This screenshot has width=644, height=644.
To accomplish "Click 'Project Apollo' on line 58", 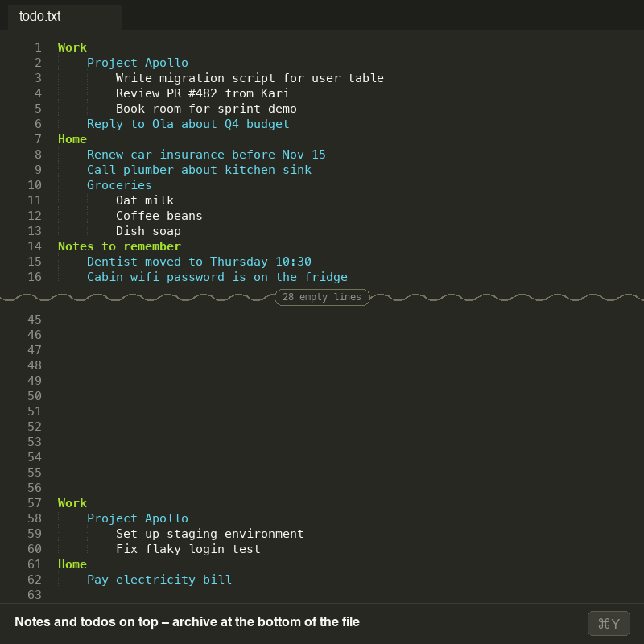I will (x=138, y=518).
